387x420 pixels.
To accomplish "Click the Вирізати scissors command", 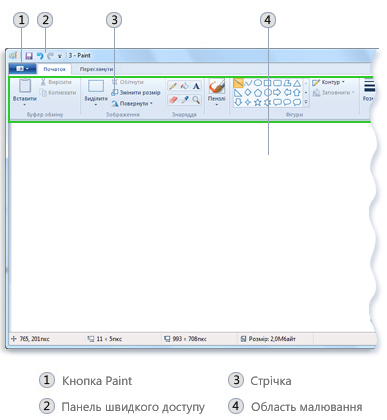I will click(x=56, y=82).
